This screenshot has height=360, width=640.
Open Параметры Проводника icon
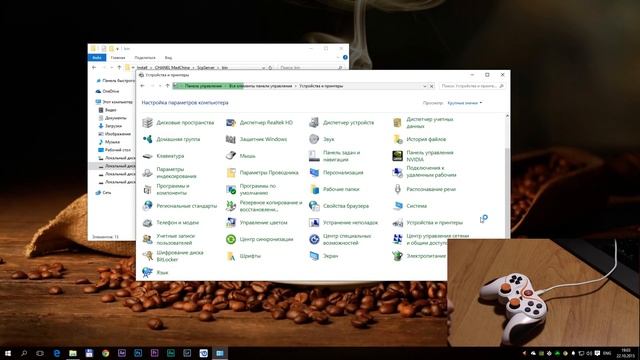pyautogui.click(x=231, y=173)
